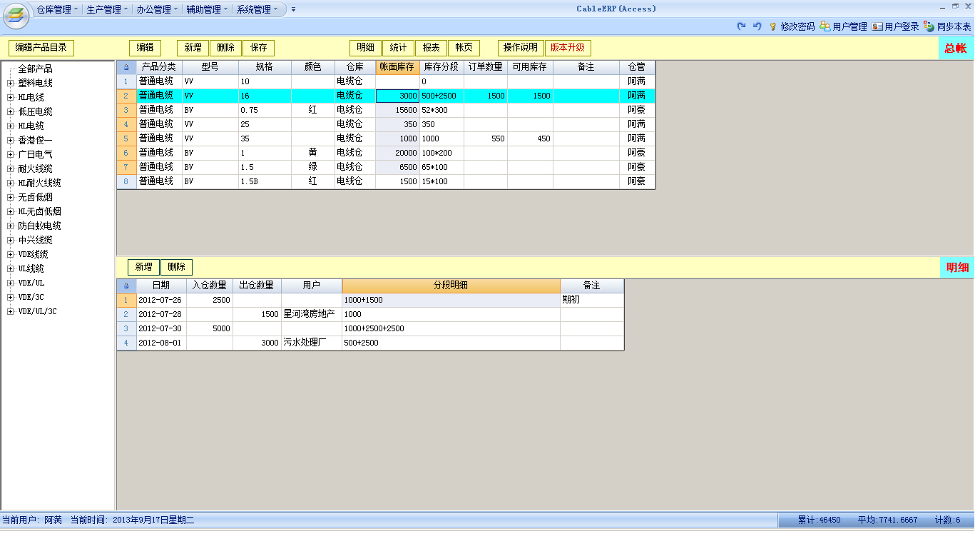Expand the 低压电缆 tree node
Viewport: 980px width, 534px height.
(x=10, y=112)
